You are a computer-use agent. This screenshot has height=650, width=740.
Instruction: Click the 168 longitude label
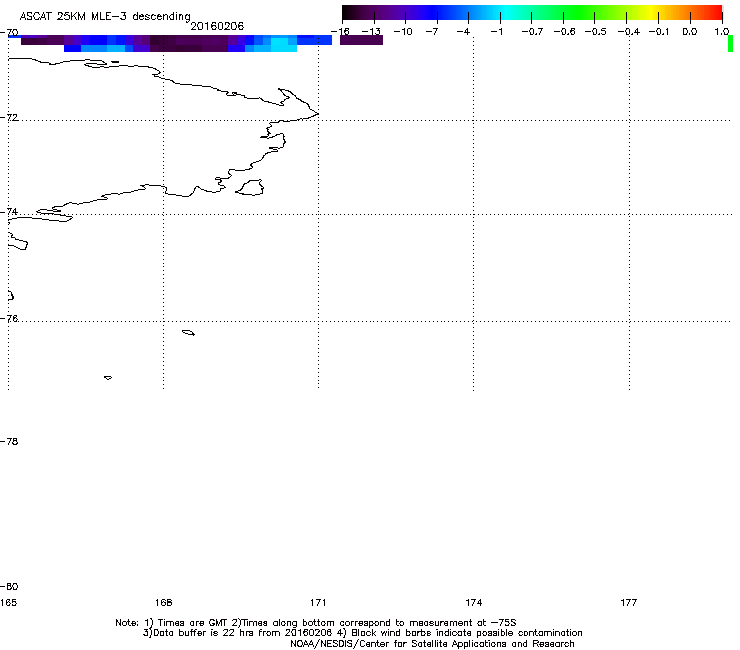point(163,602)
